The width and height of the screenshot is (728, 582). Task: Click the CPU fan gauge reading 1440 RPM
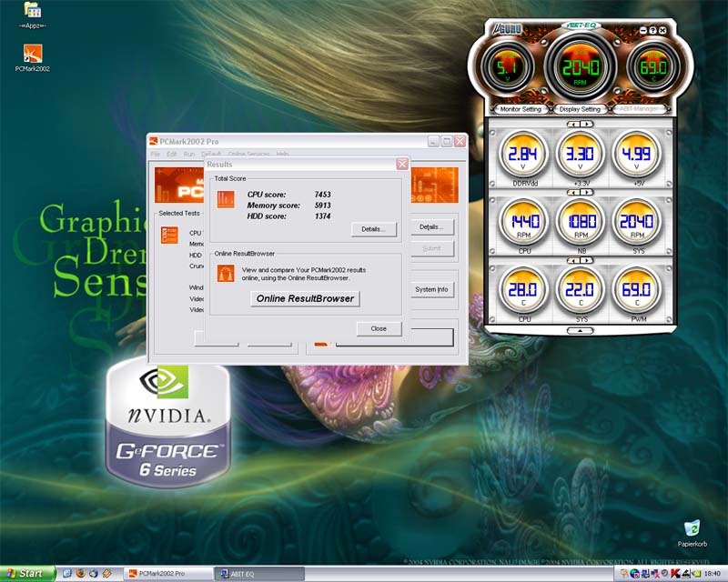tap(523, 223)
